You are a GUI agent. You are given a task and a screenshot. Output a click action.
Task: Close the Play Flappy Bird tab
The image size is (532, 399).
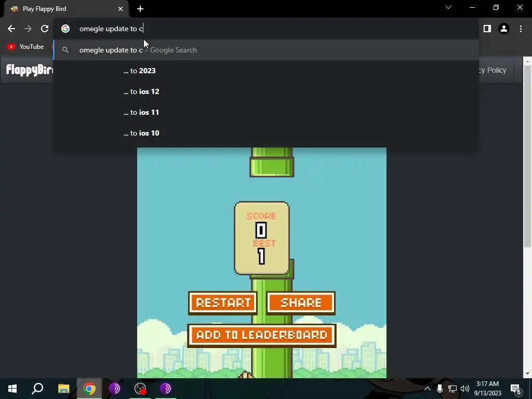(x=121, y=9)
